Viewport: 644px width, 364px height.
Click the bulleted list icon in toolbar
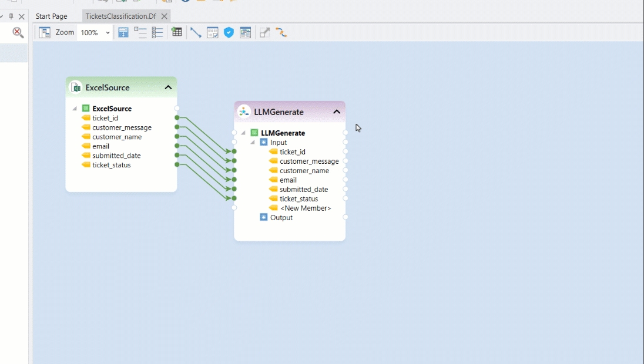pos(157,33)
